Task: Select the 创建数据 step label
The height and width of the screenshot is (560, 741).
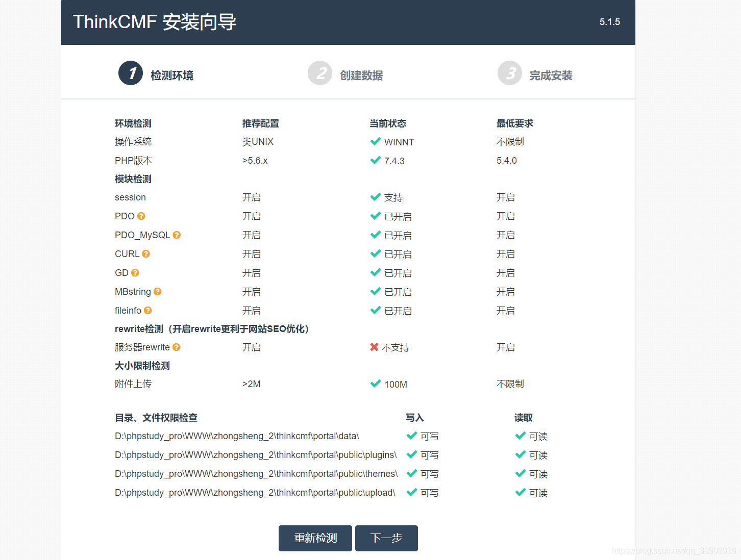Action: coord(361,75)
